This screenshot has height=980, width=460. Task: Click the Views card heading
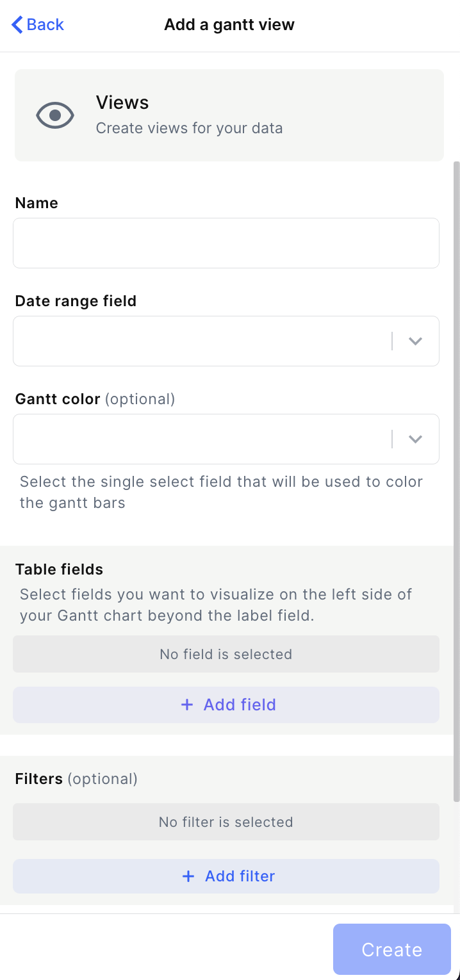click(122, 102)
